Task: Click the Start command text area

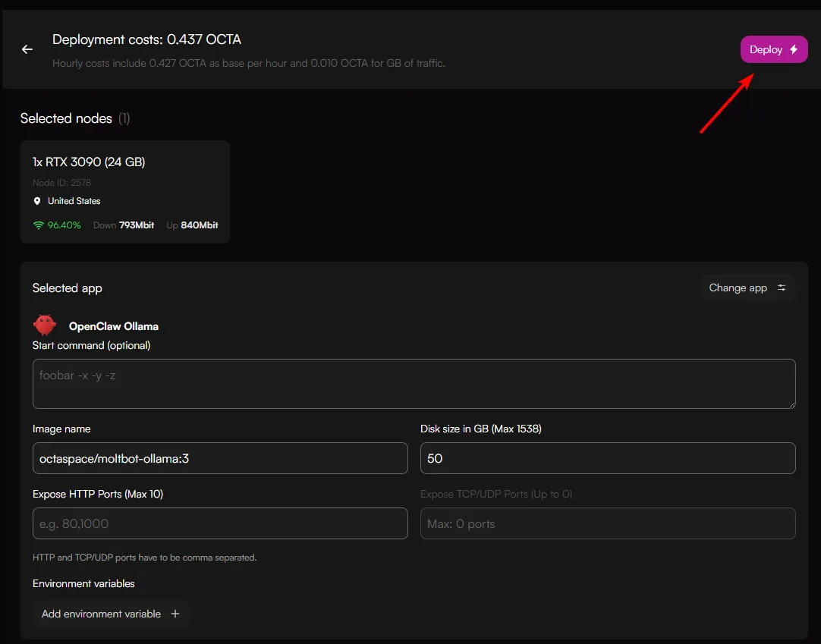Action: pos(414,384)
